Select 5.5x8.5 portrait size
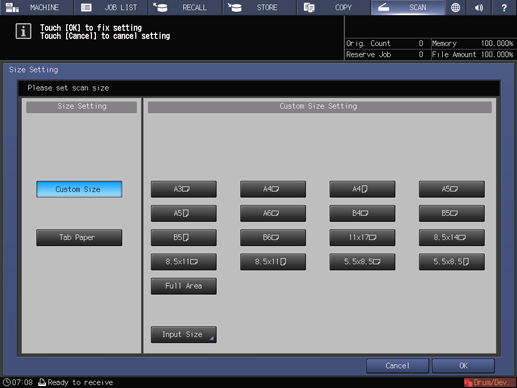Image resolution: width=517 pixels, height=388 pixels. coord(452,262)
